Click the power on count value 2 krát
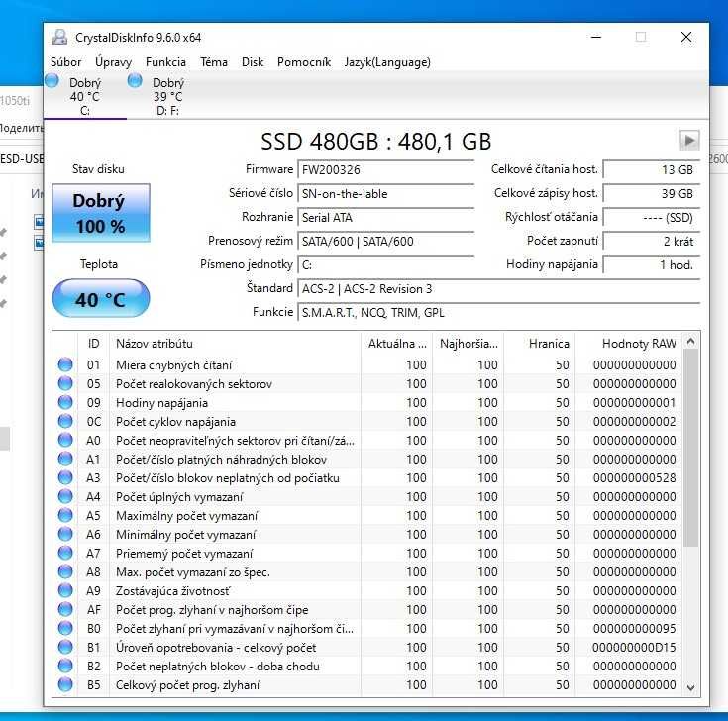Screen dimensions: 728x721 [x=651, y=242]
